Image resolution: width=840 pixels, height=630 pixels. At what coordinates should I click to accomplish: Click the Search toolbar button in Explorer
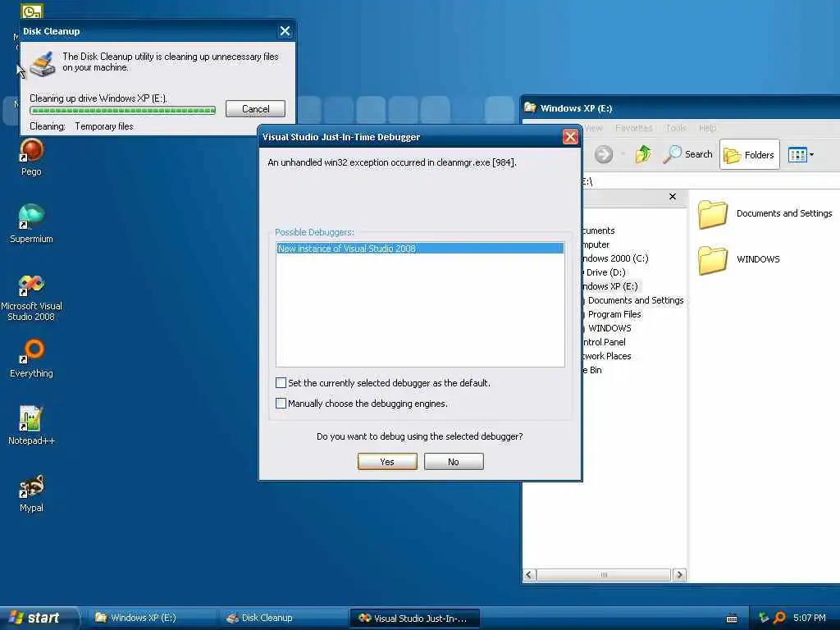[x=687, y=154]
